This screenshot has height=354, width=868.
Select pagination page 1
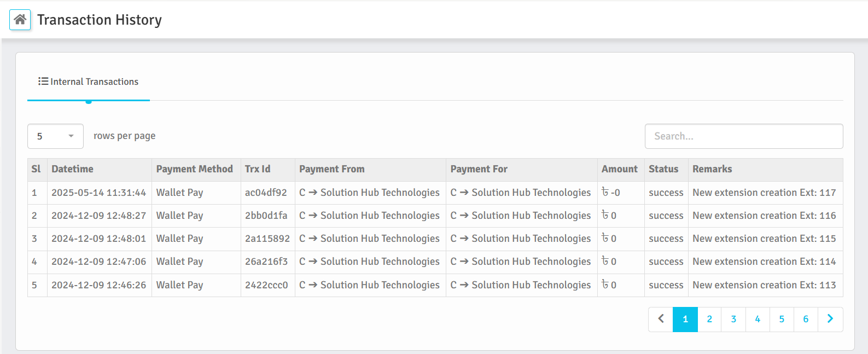coord(685,319)
